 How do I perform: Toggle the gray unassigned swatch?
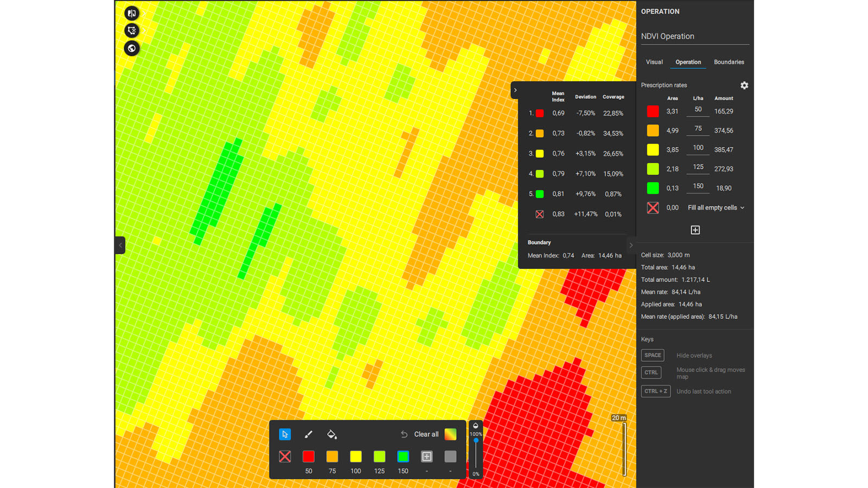tap(450, 457)
